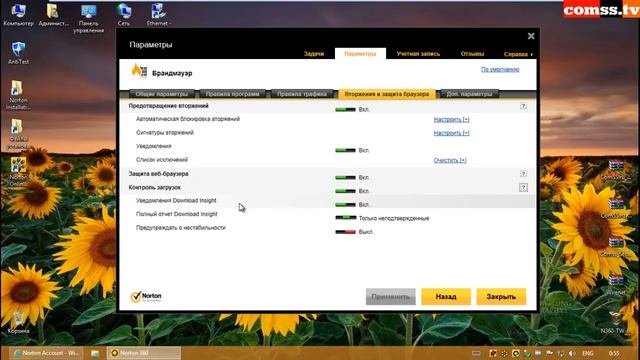This screenshot has height=360, width=640.
Task: Open help for Предотвращение вторжений row
Action: 523,106
